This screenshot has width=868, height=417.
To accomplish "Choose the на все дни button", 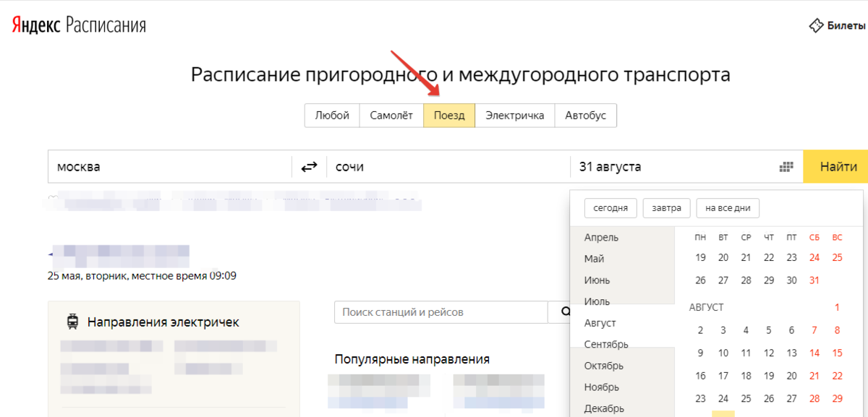I will coord(728,208).
